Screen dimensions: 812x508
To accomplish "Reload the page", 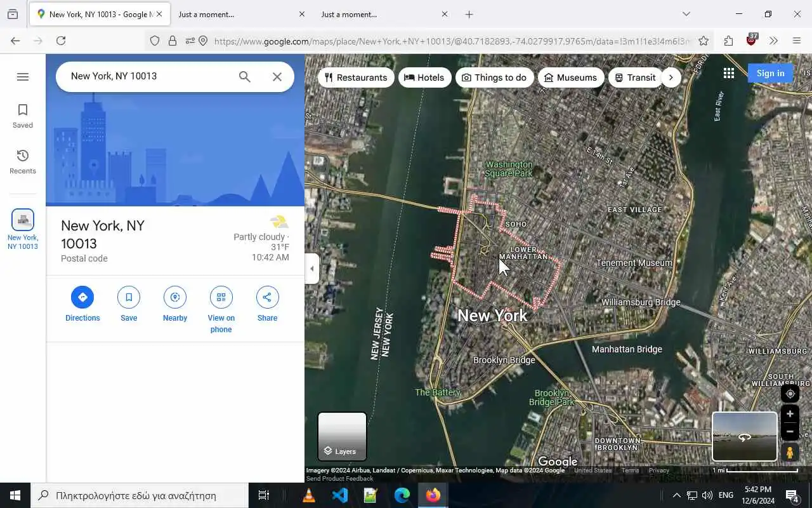I will pos(61,41).
